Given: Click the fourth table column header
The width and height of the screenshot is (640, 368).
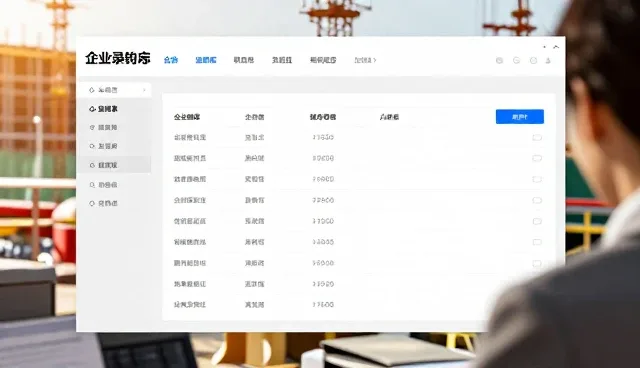Looking at the screenshot, I should (389, 117).
